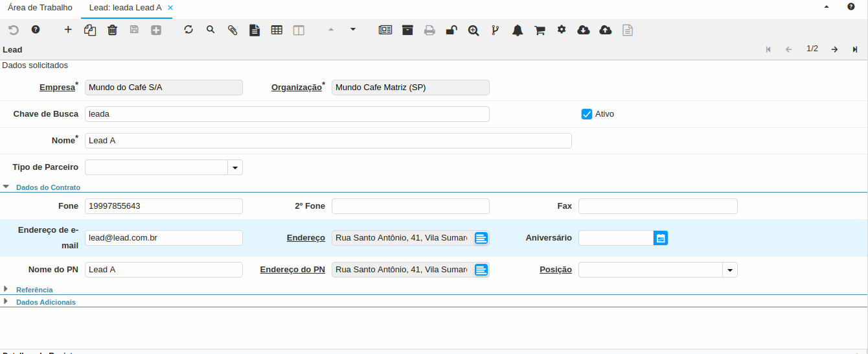Toggle the Ativo checkbox

point(587,114)
